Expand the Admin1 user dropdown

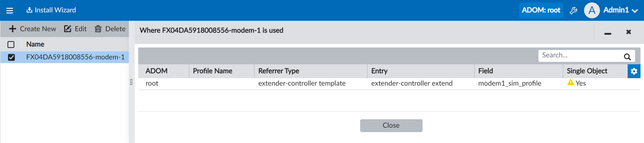[634, 11]
